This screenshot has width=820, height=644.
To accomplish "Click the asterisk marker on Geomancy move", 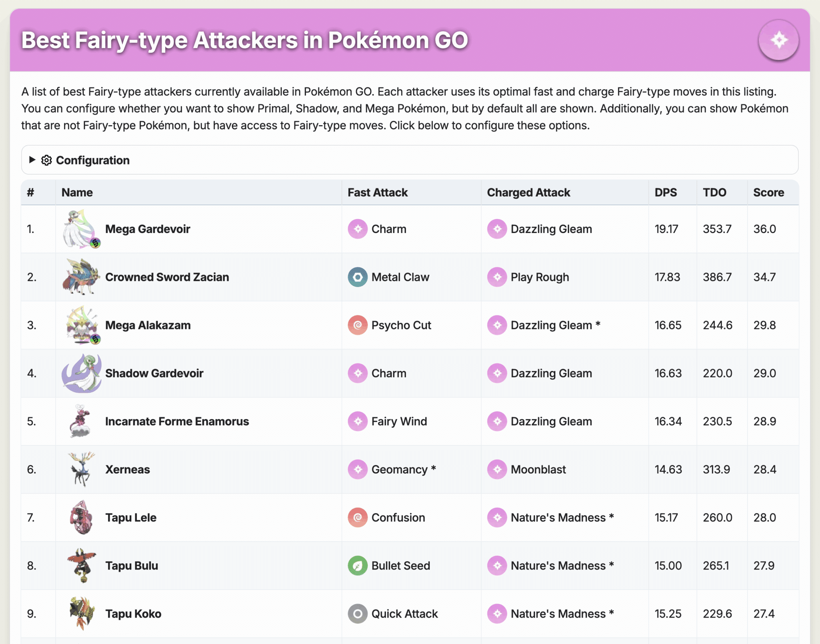I will click(433, 469).
